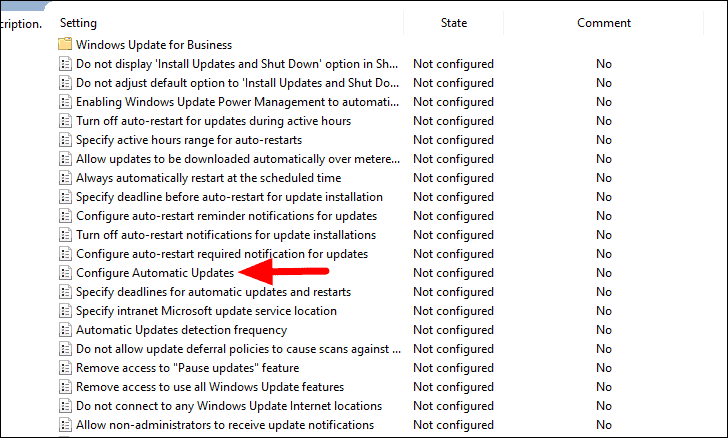
Task: Open the Windows Update for Business folder icon
Action: click(x=65, y=44)
